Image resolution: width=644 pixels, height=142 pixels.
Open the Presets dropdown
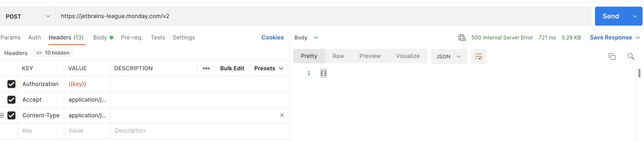pos(268,68)
